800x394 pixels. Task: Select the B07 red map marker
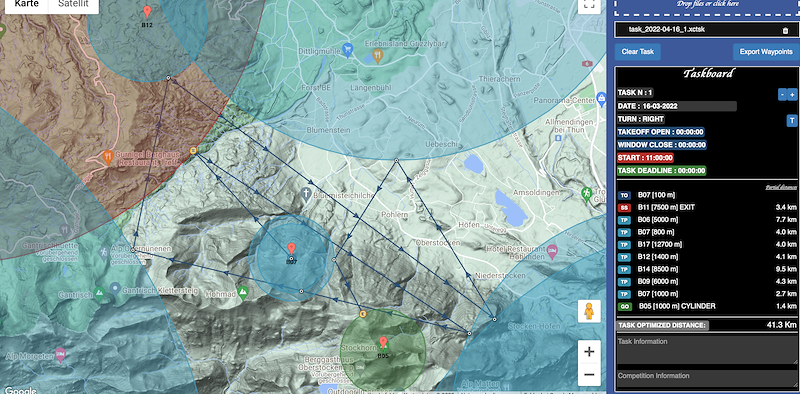tap(291, 250)
